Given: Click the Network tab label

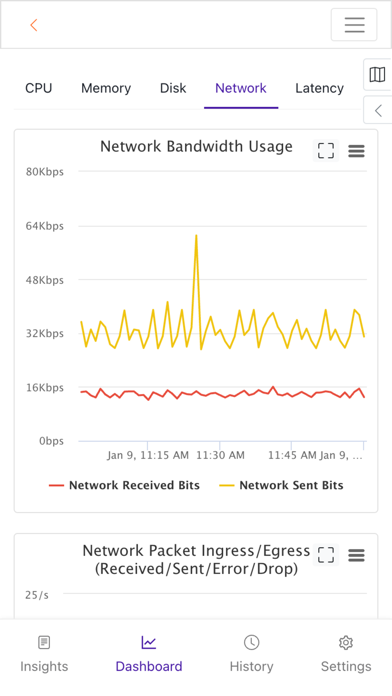Looking at the screenshot, I should point(241,88).
